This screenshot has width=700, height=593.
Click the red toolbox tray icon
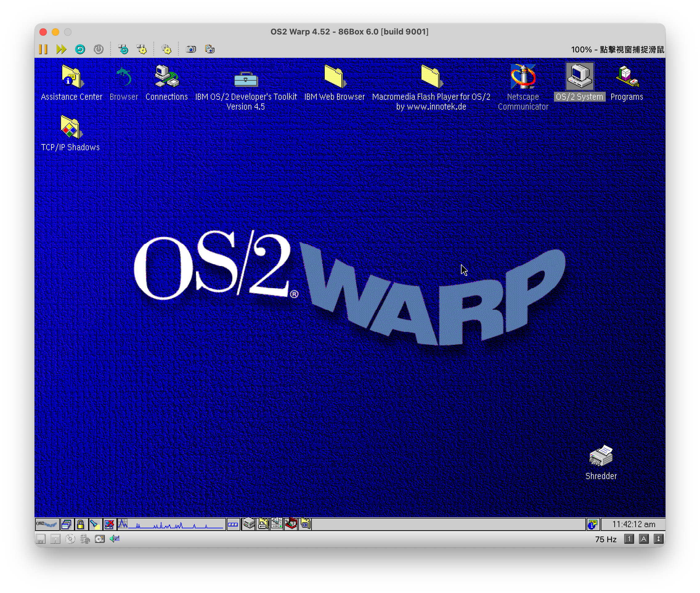pyautogui.click(x=291, y=523)
